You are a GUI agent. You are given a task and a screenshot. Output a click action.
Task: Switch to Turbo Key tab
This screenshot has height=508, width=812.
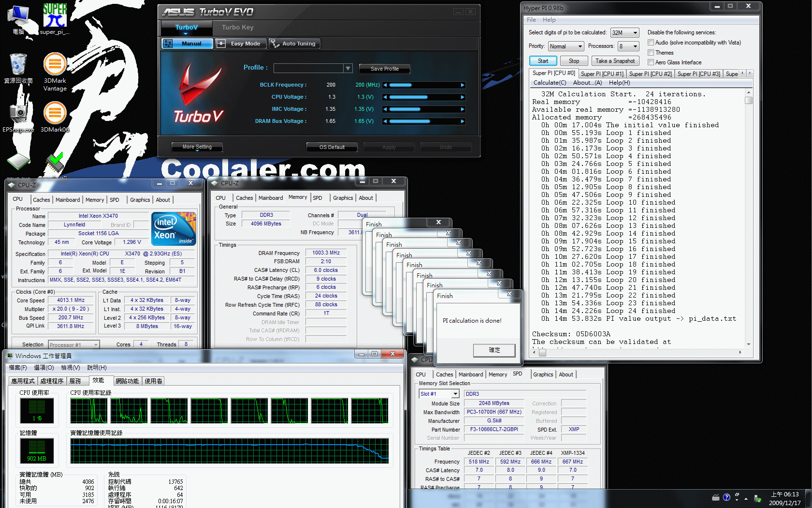(x=238, y=28)
